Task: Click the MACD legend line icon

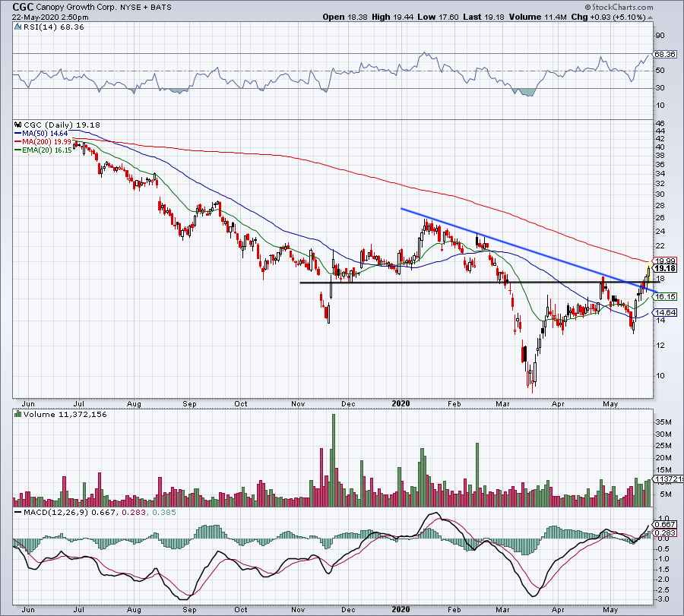Action: (x=18, y=512)
